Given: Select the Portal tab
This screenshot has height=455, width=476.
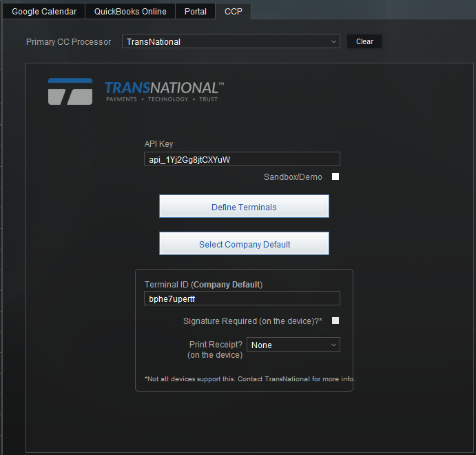Looking at the screenshot, I should click(195, 11).
